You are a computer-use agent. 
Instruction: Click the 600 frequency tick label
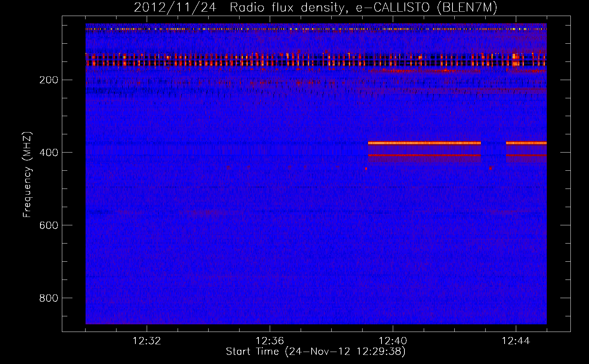point(49,225)
